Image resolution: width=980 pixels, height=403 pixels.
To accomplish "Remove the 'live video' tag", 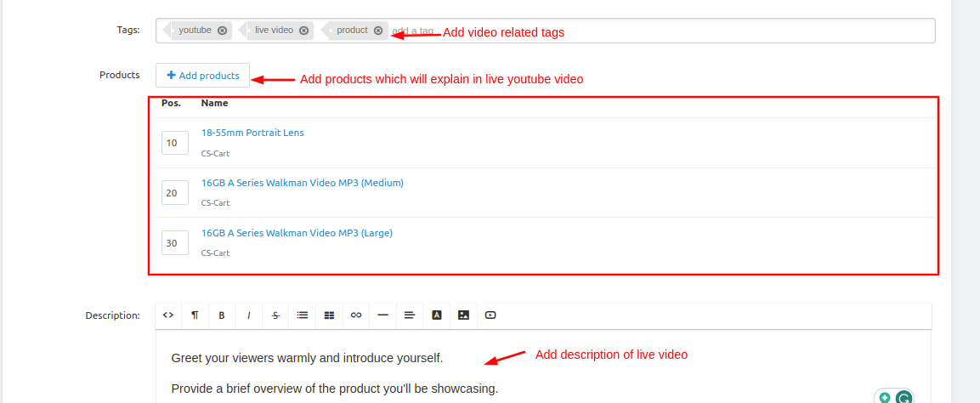I will 303,31.
